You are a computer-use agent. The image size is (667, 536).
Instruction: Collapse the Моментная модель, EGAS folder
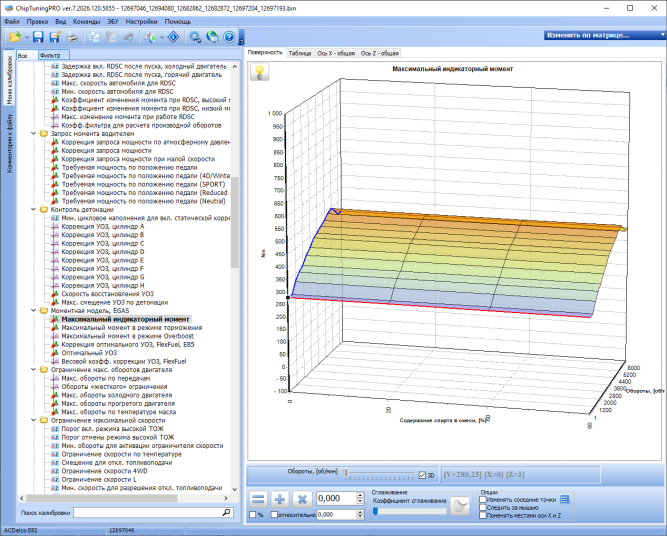(x=34, y=311)
